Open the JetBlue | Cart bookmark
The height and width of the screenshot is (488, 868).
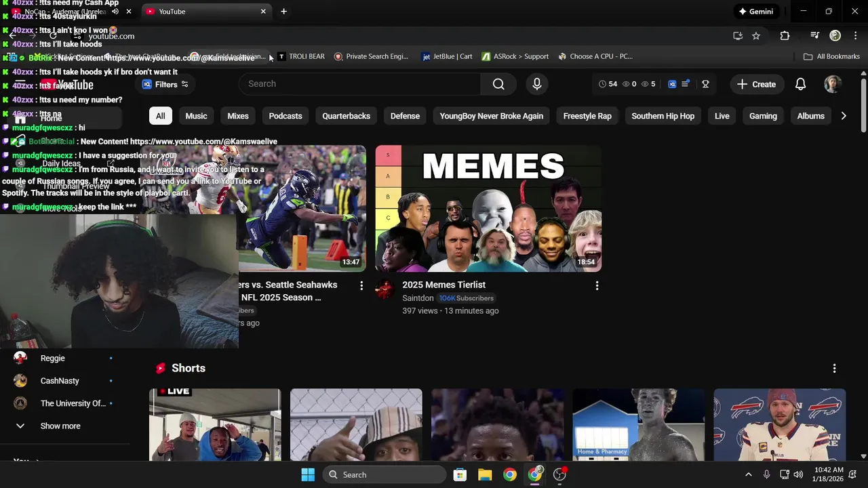point(447,56)
